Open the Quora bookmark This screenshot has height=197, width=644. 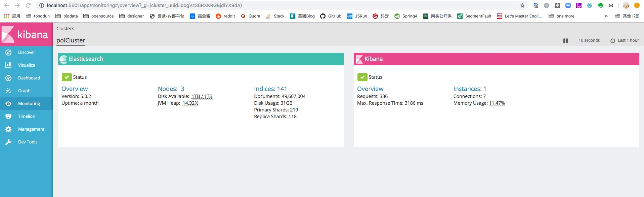250,16
